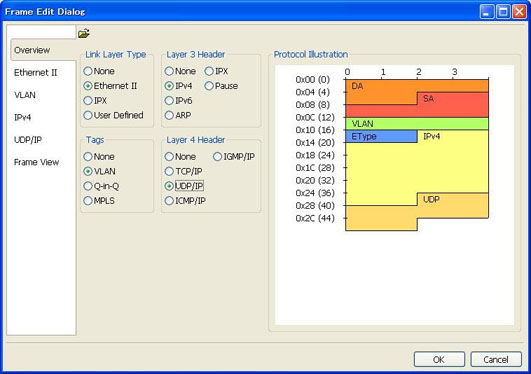Click the green VLAN block in illustration
Viewport: 531px width, 374px height.
click(417, 124)
